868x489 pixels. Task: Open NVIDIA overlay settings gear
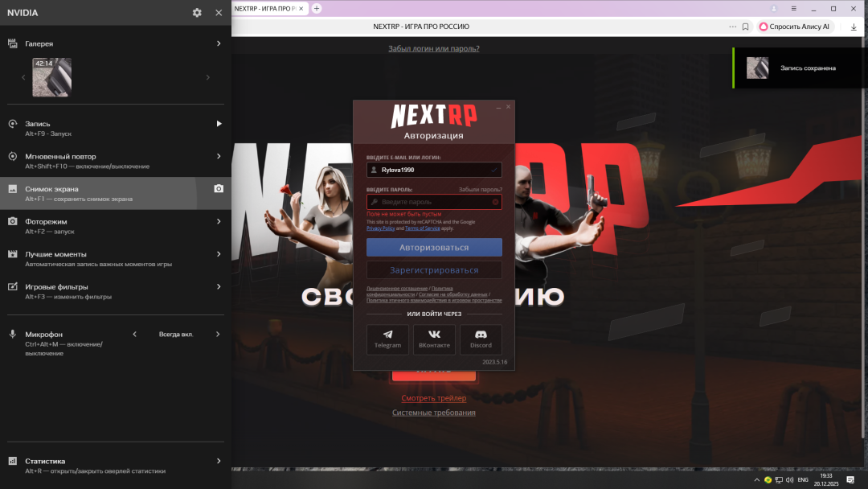click(x=196, y=12)
